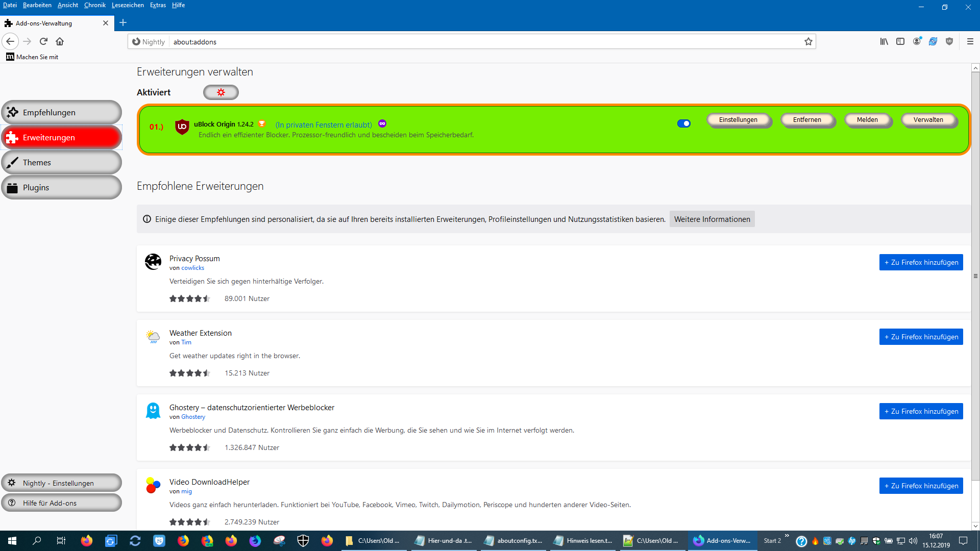This screenshot has height=551, width=980.
Task: Click the uBlock Origin toolbar shield
Action: pos(949,42)
